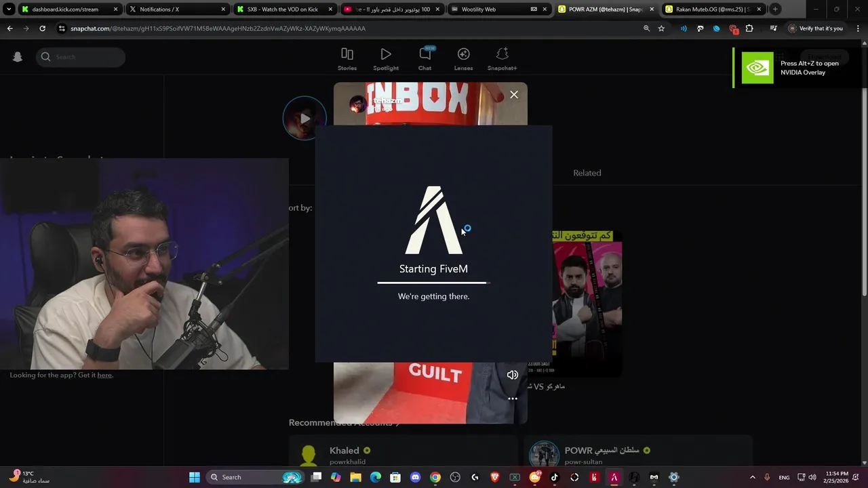Open the media control icon in browser toolbar
Viewport: 868px width, 488px height.
(x=773, y=28)
